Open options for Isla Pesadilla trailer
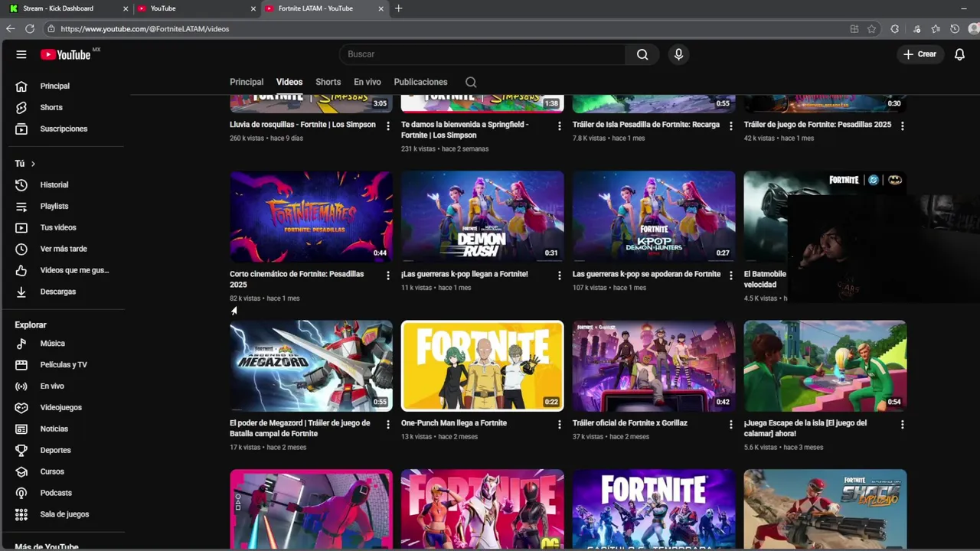This screenshot has width=980, height=551. click(731, 126)
